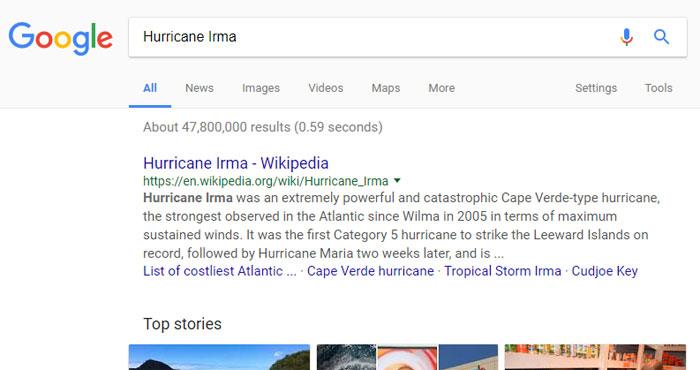Select the All results tab
The width and height of the screenshot is (700, 370).
150,88
